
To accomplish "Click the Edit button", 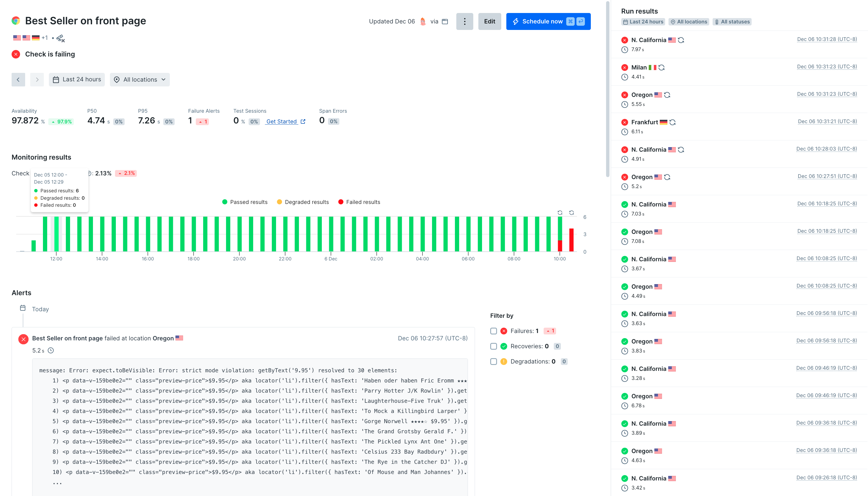I will 490,21.
